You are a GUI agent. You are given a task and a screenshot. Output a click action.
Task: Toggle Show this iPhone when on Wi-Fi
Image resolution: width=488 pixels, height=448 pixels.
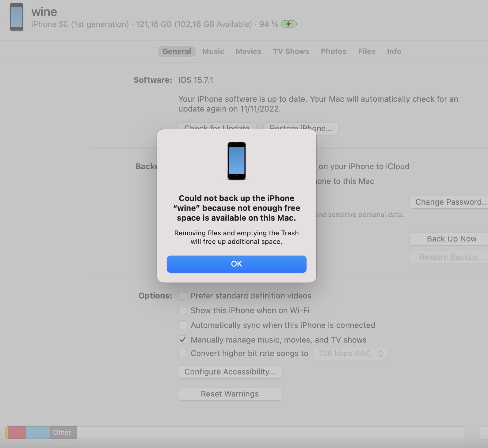pyautogui.click(x=183, y=310)
